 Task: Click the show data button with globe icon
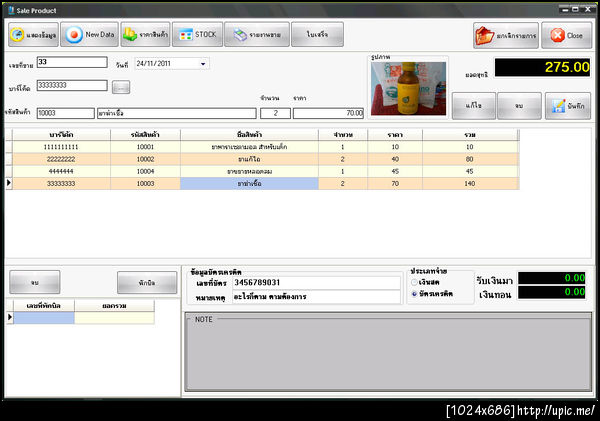tap(33, 35)
